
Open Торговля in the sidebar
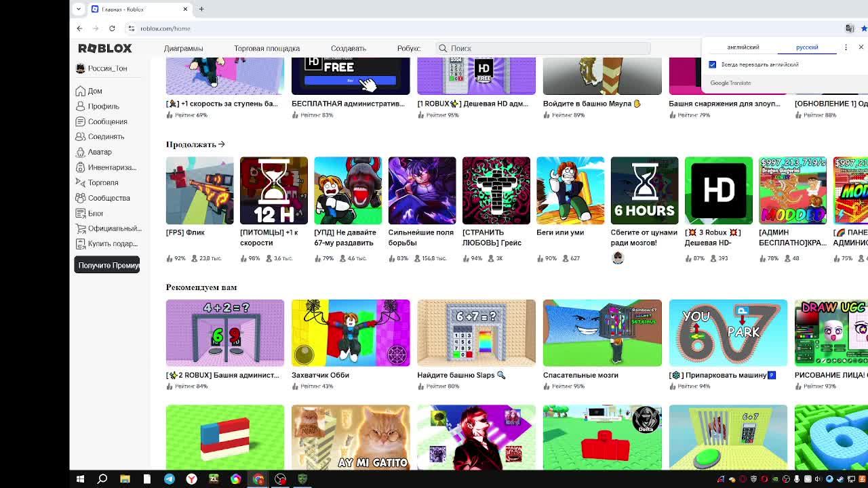point(102,182)
